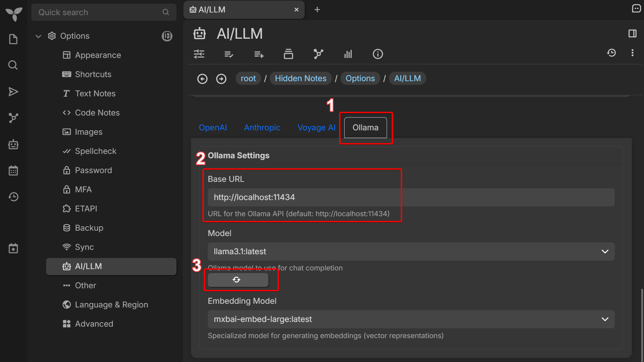Screen dimensions: 644x362
Task: Open the AI chat robot icon in left sidebar
Action: coord(13,144)
